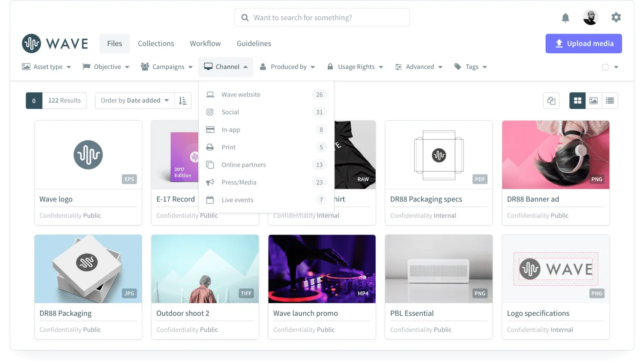Open the Advanced filter dropdown
The image size is (644, 363).
click(419, 67)
